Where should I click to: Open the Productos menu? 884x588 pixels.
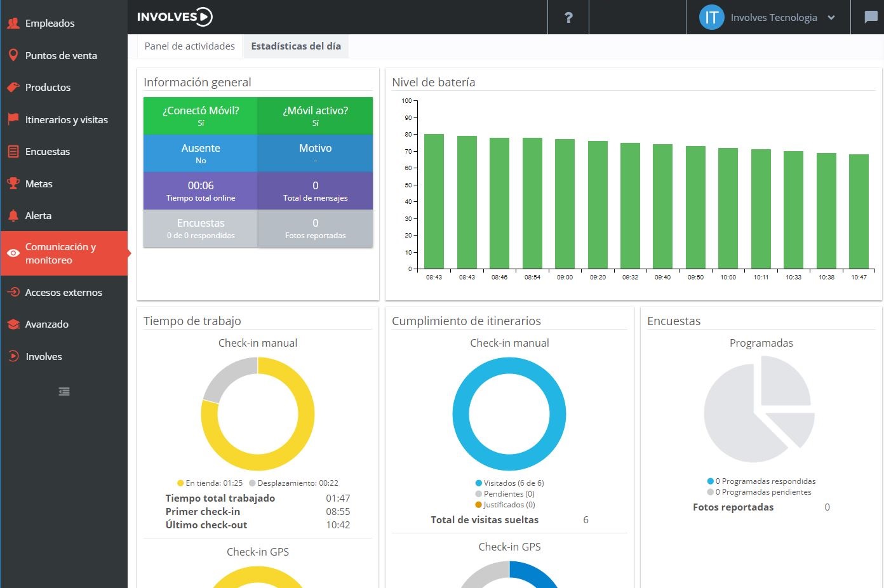coord(64,88)
